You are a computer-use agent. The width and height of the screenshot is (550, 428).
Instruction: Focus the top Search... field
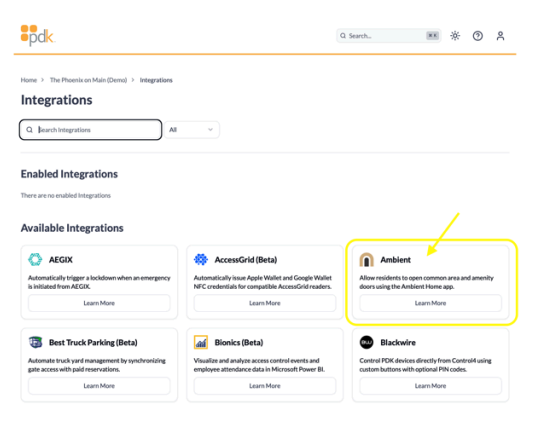[389, 36]
